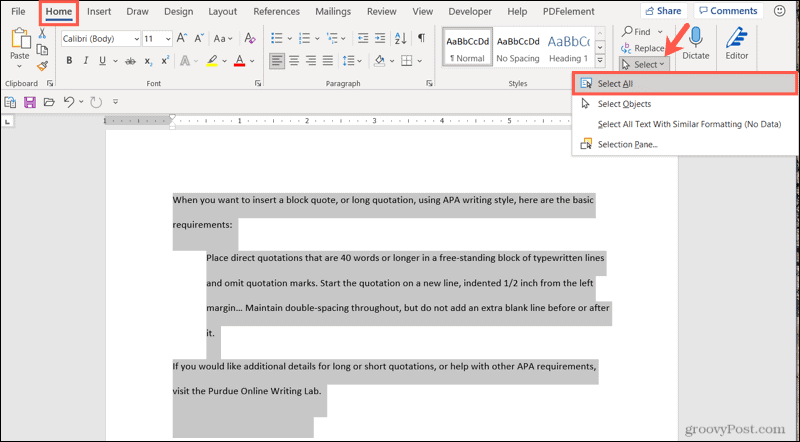This screenshot has width=800, height=442.
Task: Increase font size with grow icon
Action: (182, 38)
